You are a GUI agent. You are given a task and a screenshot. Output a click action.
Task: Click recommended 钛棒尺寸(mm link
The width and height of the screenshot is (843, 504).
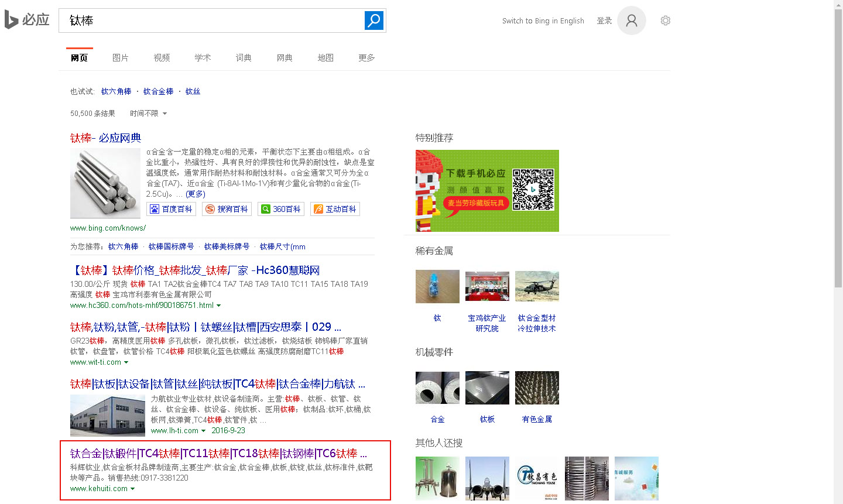point(283,246)
